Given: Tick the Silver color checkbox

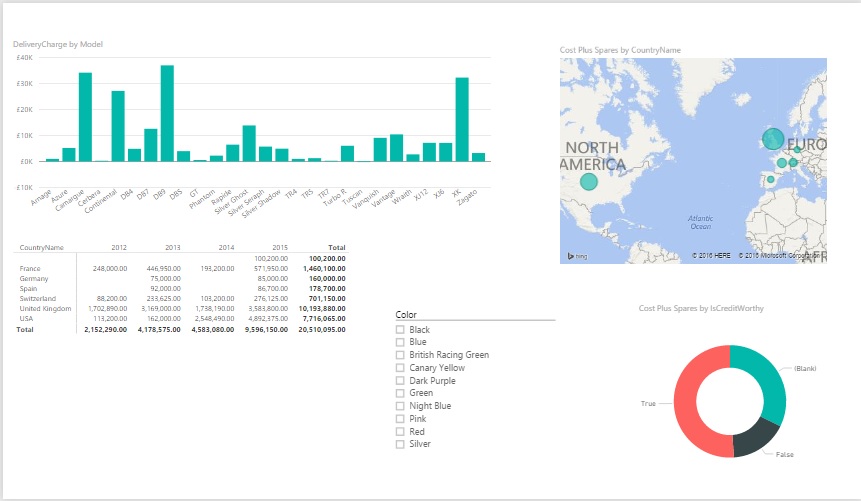Looking at the screenshot, I should (x=400, y=444).
